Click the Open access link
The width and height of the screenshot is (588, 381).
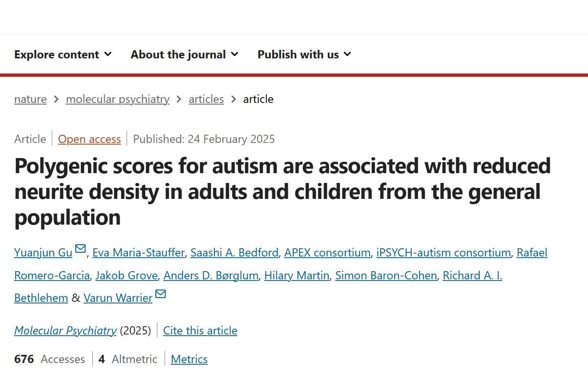[89, 139]
